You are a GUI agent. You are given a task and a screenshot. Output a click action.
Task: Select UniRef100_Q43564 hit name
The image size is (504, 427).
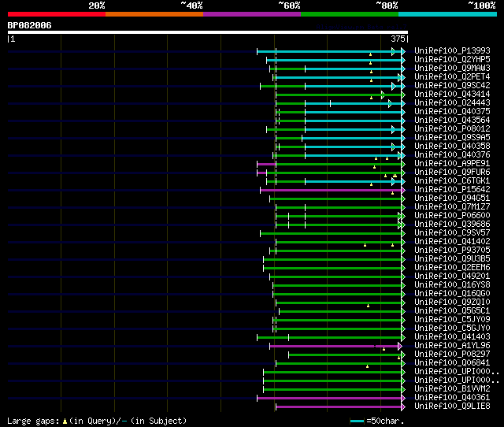tap(452, 121)
